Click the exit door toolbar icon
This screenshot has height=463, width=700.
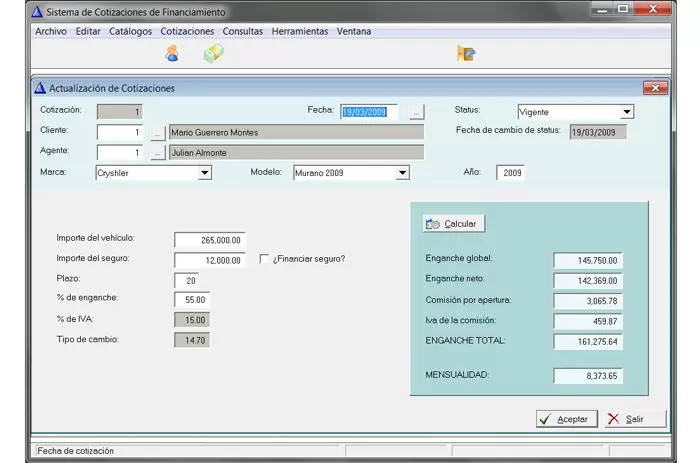coord(465,53)
